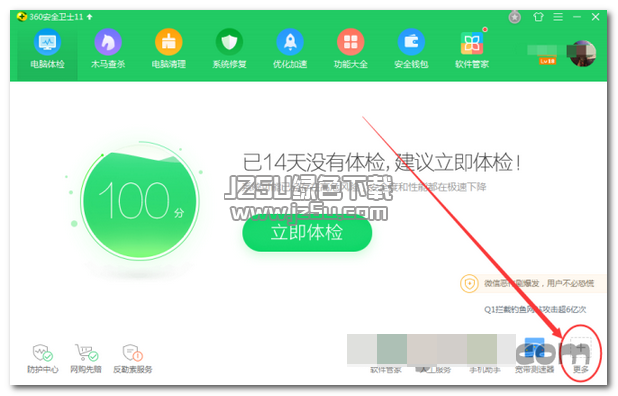
Task: Click the yellow shield news icon
Action: pyautogui.click(x=469, y=283)
